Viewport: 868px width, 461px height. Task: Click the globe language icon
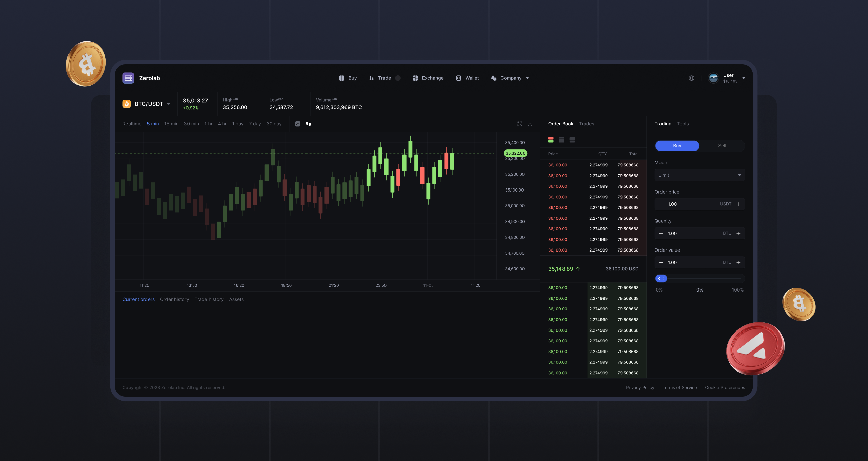(x=691, y=78)
